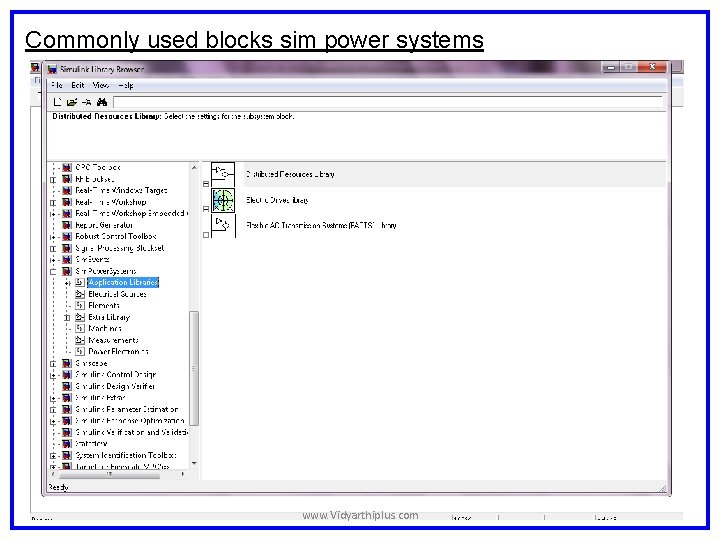The width and height of the screenshot is (720, 540).
Task: Open the View menu
Action: (101, 85)
